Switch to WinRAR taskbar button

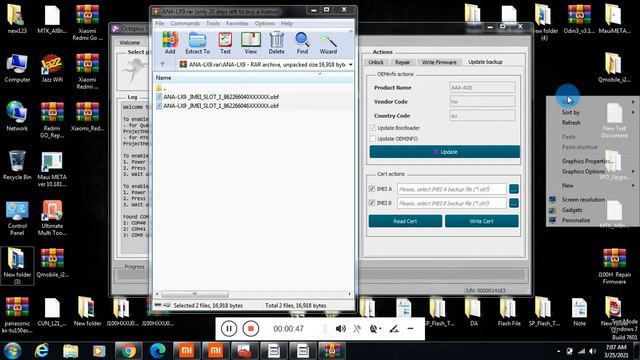(332, 351)
